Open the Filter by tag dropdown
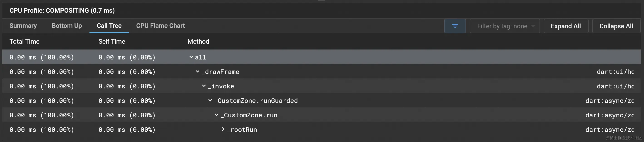The height and width of the screenshot is (142, 644). pyautogui.click(x=505, y=26)
